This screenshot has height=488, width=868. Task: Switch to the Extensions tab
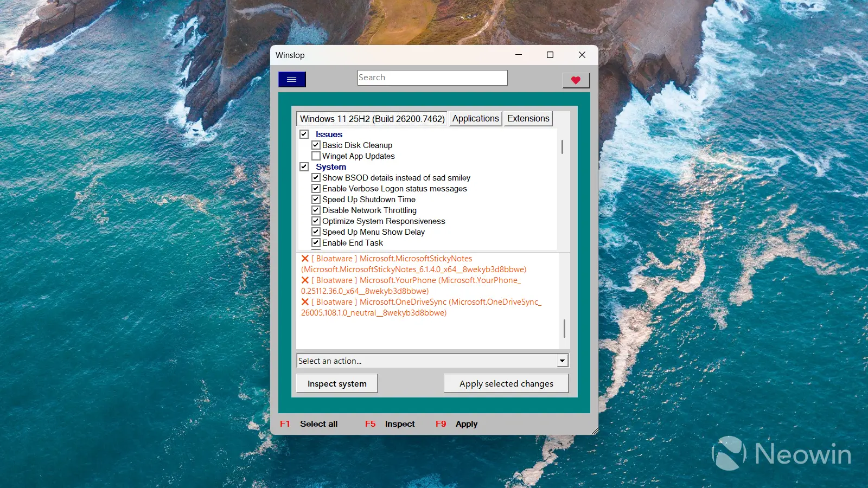pyautogui.click(x=528, y=119)
